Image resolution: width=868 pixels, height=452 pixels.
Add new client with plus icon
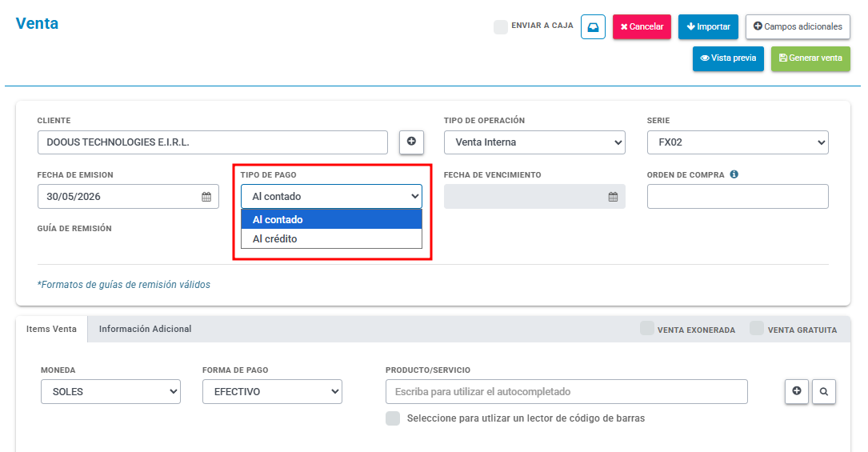coord(411,142)
